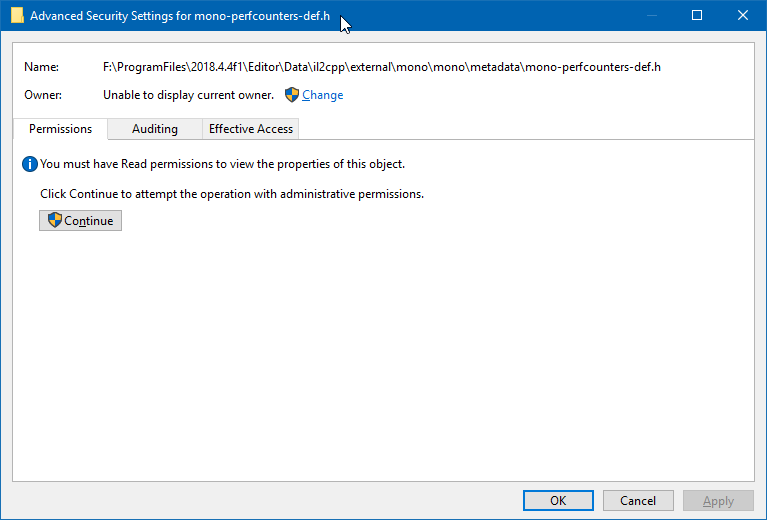Click the "You must have Read permissions" message
The height and width of the screenshot is (520, 767).
pos(222,164)
